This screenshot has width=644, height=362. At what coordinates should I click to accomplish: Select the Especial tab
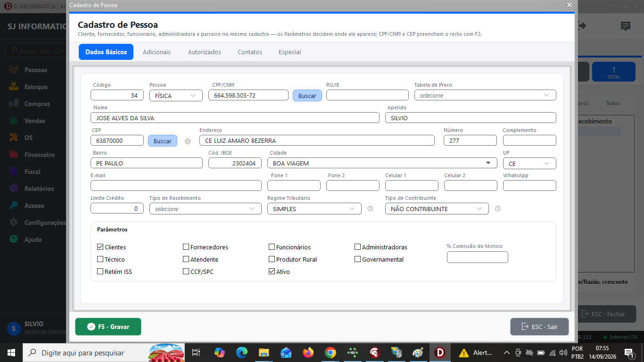(289, 52)
